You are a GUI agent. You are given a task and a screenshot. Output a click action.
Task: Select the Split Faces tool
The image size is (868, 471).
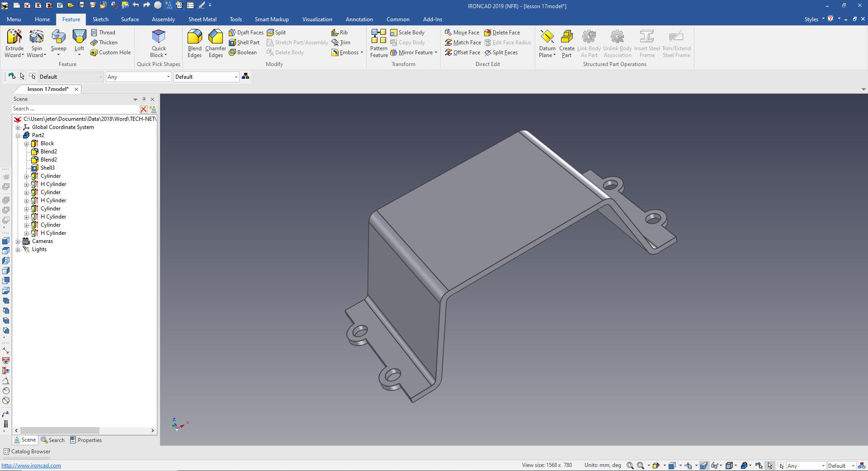point(501,52)
